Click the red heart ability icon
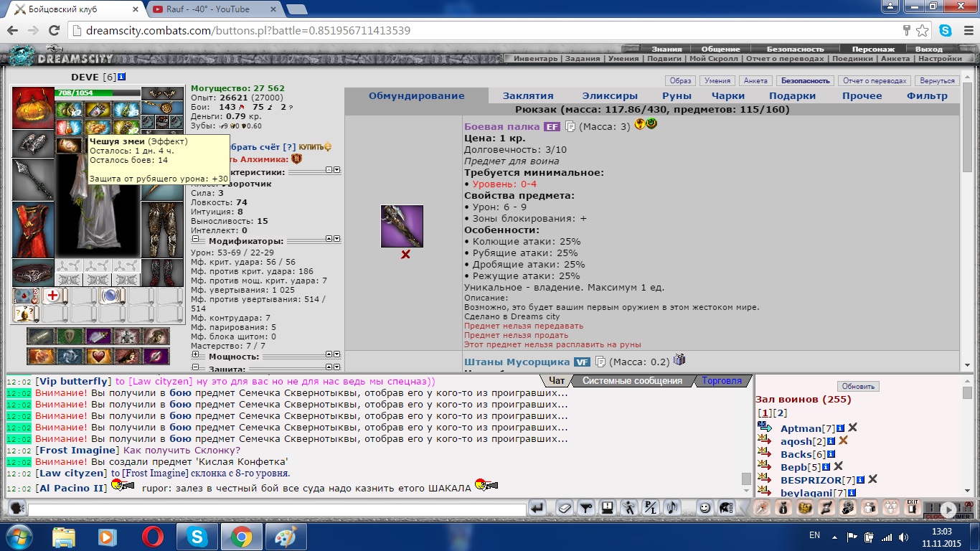The height and width of the screenshot is (551, 980). (x=98, y=356)
